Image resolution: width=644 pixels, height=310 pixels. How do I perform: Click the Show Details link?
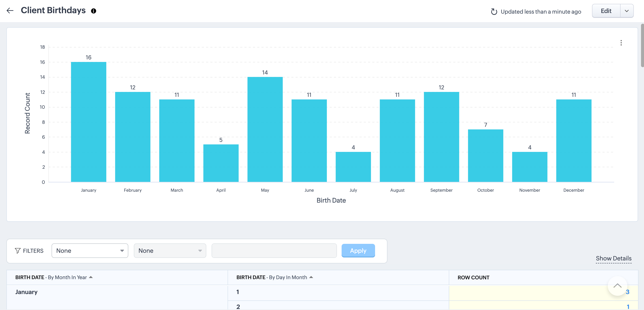click(x=614, y=258)
